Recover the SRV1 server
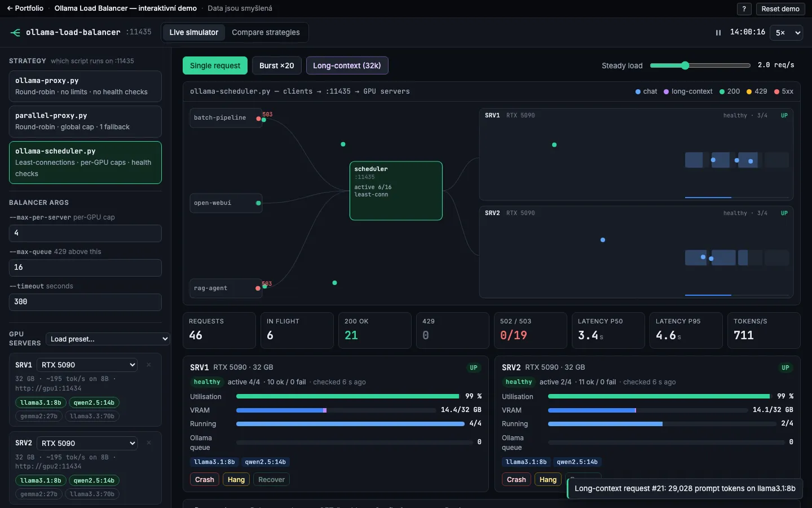Image resolution: width=812 pixels, height=508 pixels. click(x=272, y=480)
